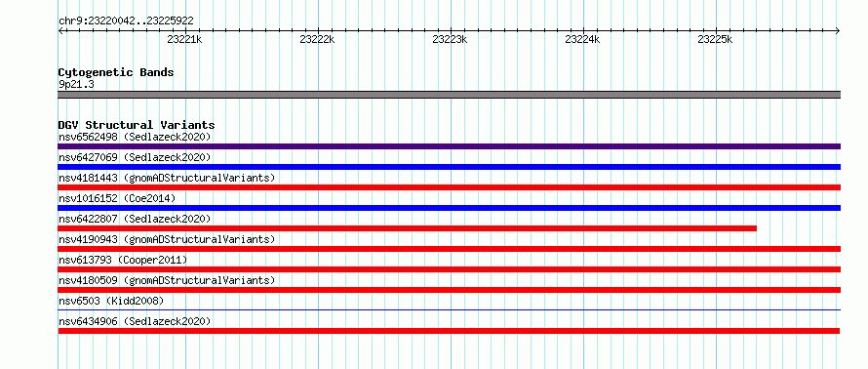Click the 23224k ruler tick label
The image size is (868, 369).
(582, 39)
